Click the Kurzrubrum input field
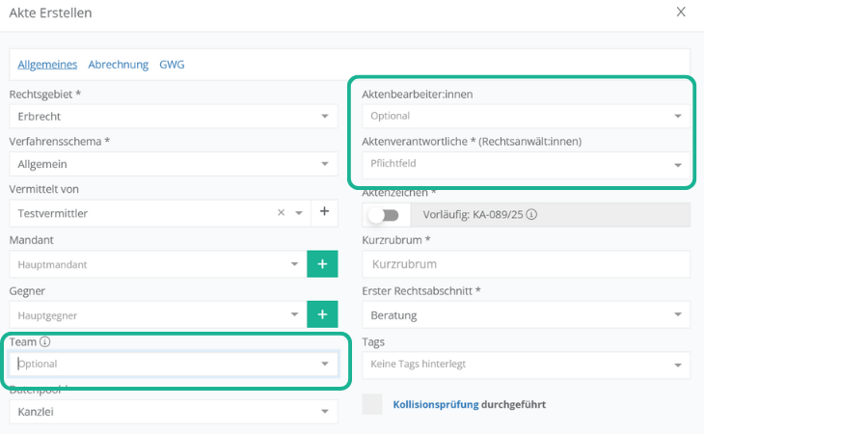This screenshot has width=868, height=434. tap(526, 264)
